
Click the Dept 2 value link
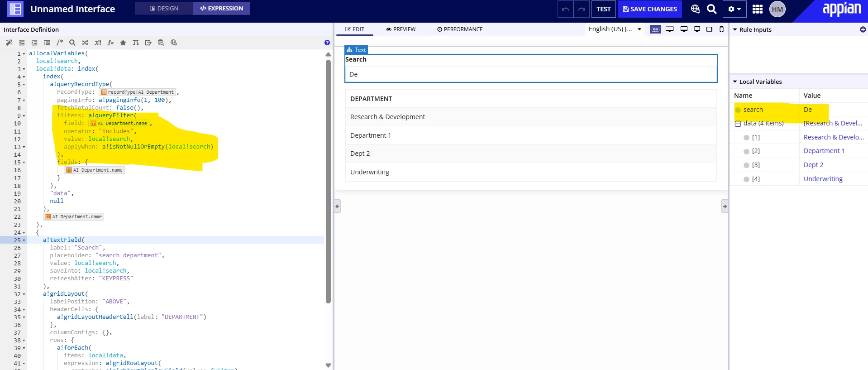(x=813, y=165)
